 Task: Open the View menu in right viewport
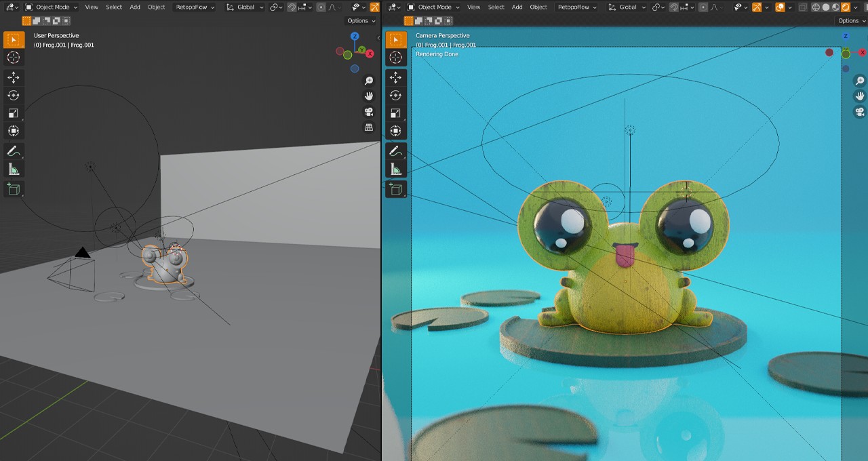(x=474, y=7)
